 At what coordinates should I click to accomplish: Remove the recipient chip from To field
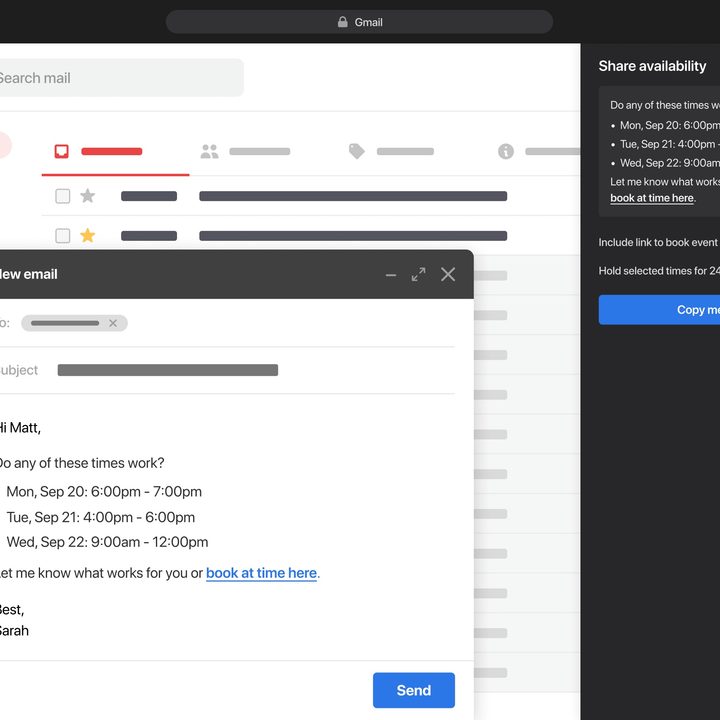(x=113, y=323)
